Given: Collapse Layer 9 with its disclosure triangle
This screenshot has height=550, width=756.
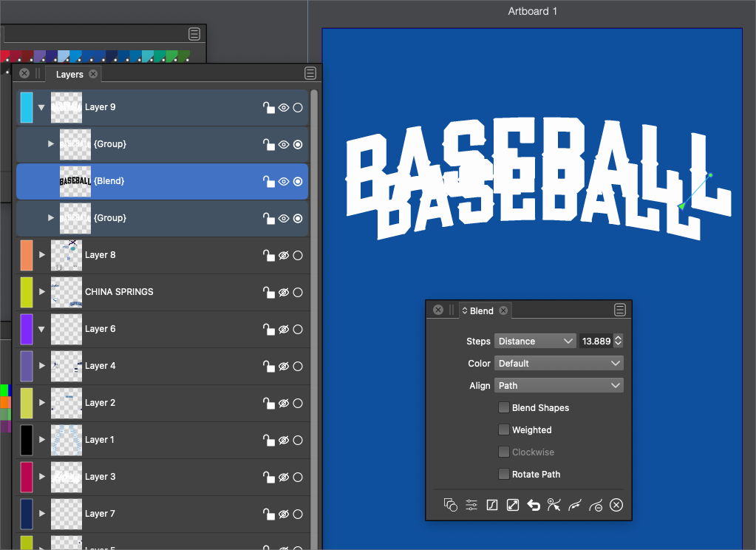Looking at the screenshot, I should pos(42,107).
